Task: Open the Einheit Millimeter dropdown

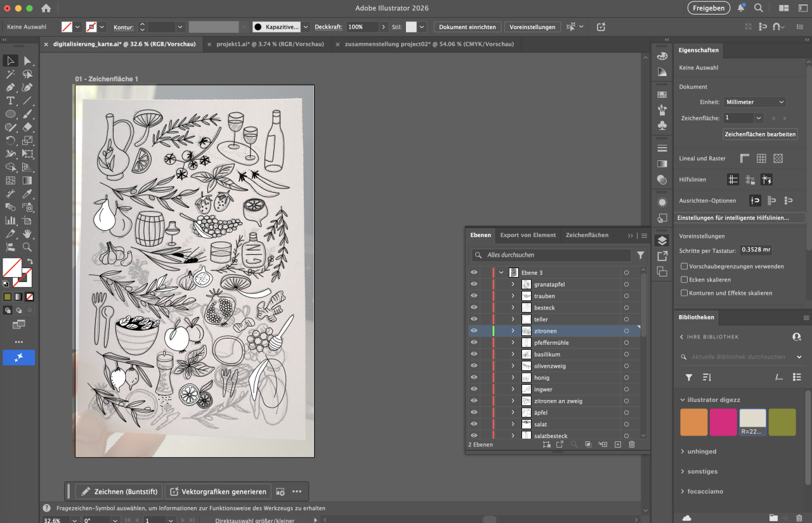Action: tap(755, 102)
